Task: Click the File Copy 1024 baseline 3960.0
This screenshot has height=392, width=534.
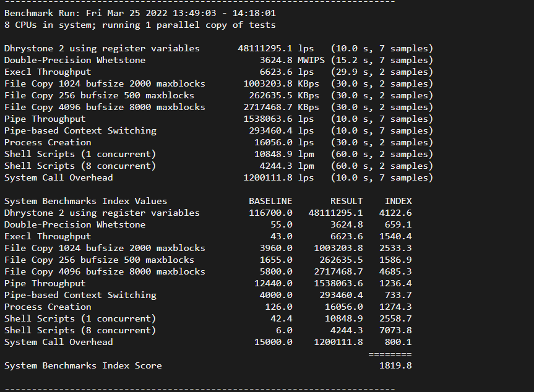Action: pos(276,248)
